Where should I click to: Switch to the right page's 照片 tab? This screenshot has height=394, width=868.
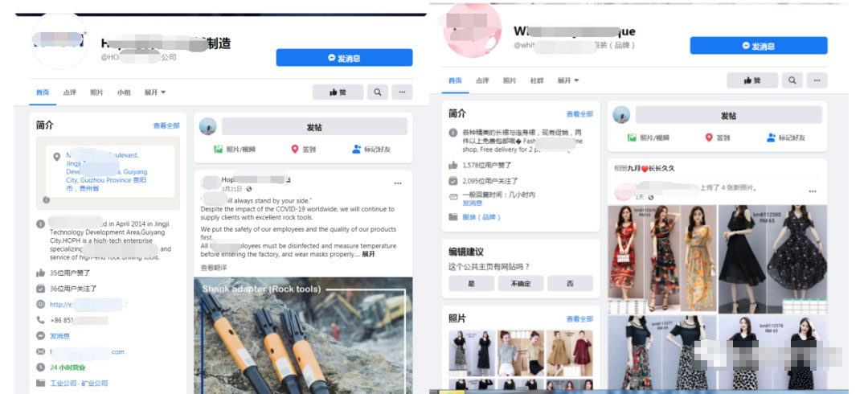click(510, 80)
